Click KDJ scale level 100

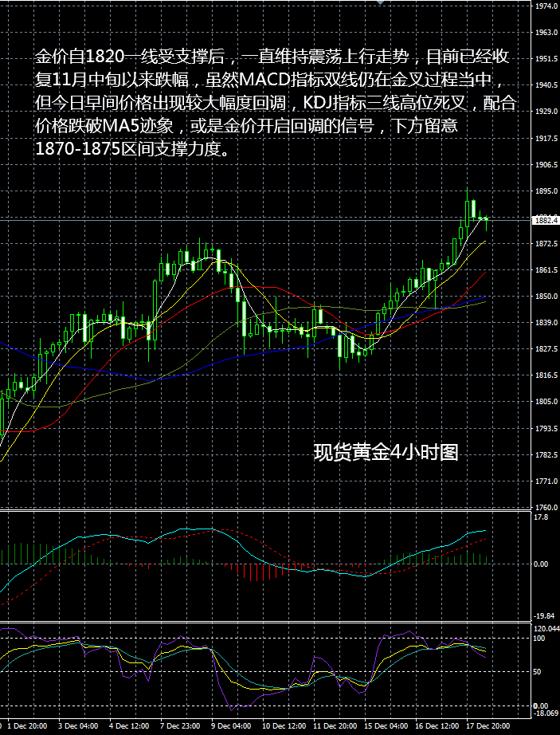(540, 638)
